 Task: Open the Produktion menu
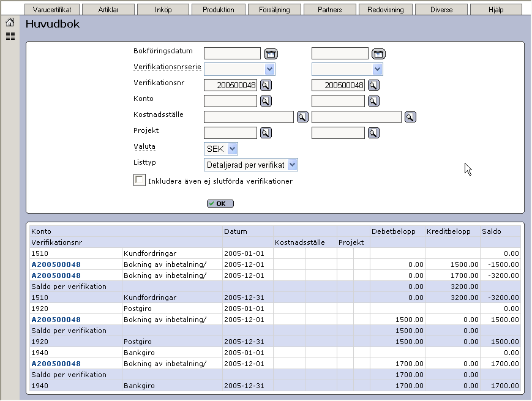coord(219,10)
